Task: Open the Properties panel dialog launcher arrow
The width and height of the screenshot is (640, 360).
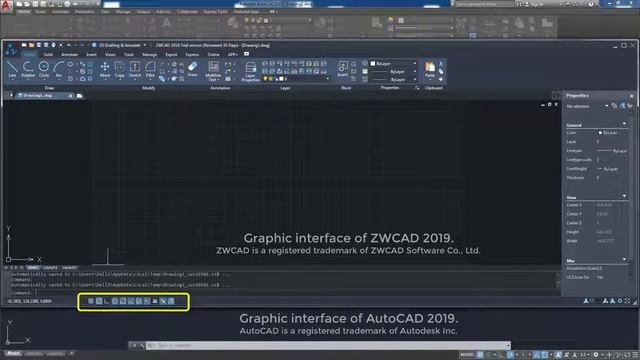Action: (417, 88)
